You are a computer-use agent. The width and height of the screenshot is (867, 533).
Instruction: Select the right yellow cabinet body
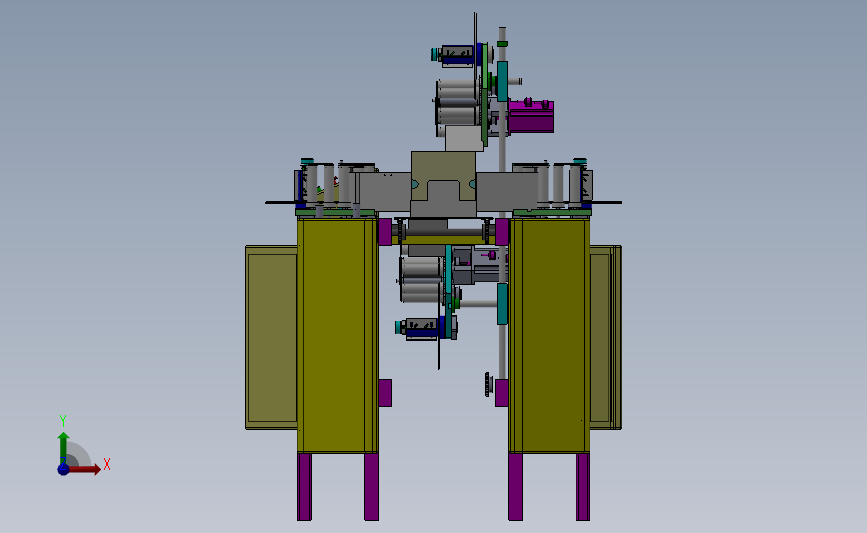click(550, 335)
